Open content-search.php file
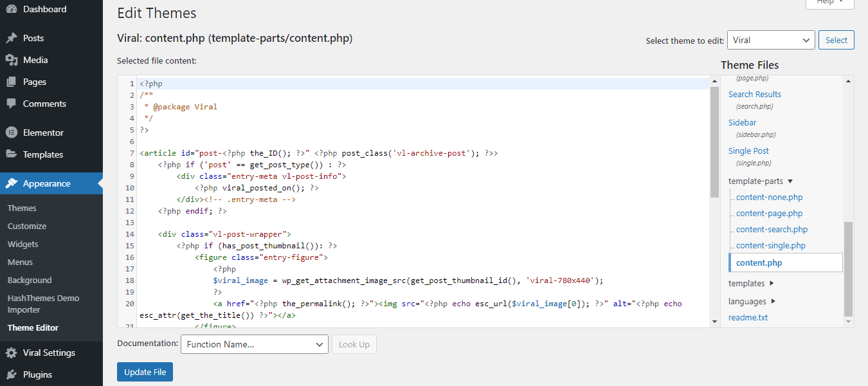This screenshot has height=386, width=868. 772,230
